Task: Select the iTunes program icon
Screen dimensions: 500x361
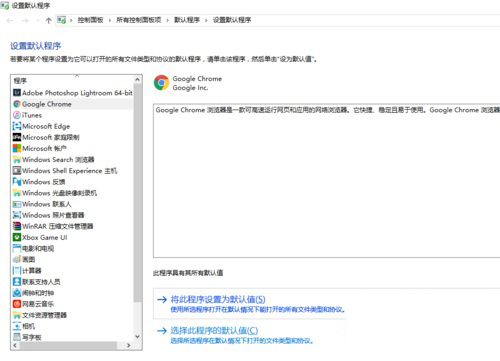Action: click(17, 115)
